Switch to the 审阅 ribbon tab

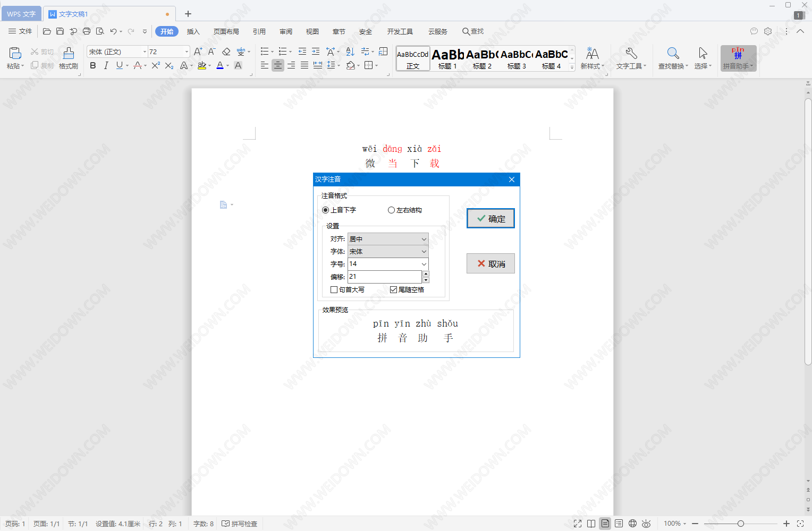(x=286, y=31)
